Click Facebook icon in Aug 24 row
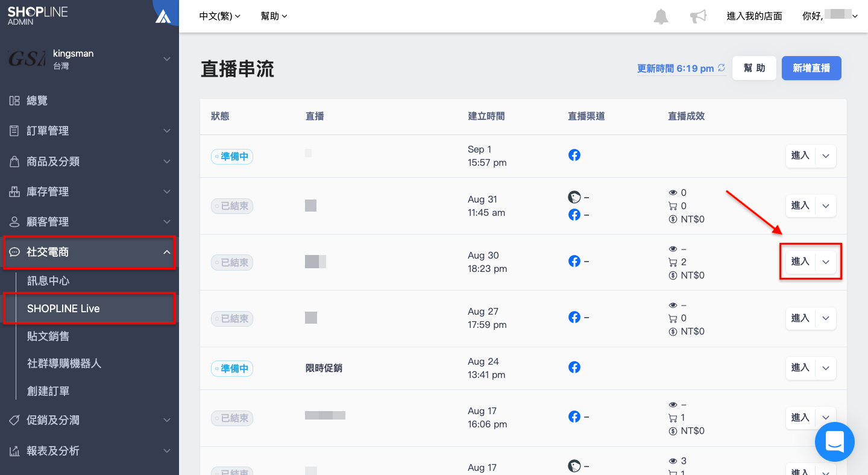The image size is (868, 475). tap(574, 367)
